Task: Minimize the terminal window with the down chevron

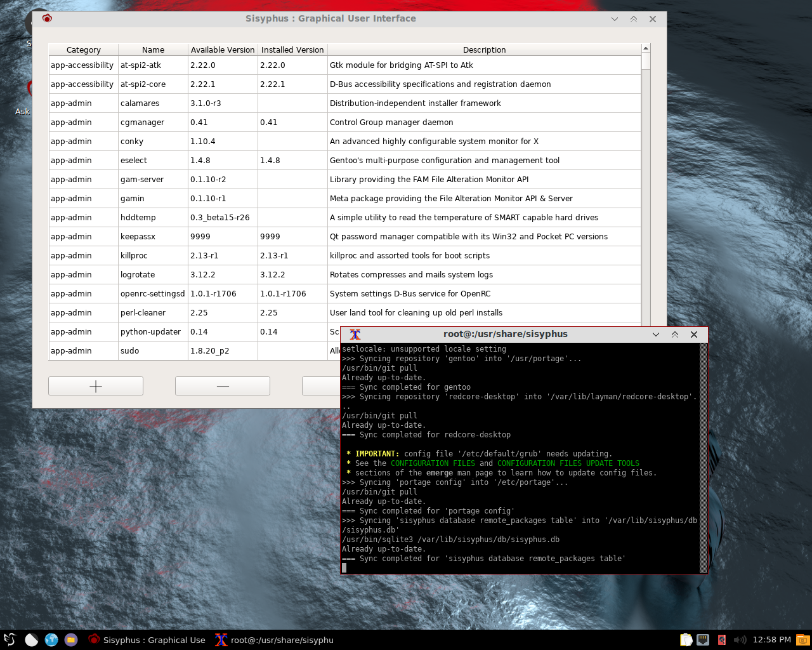Action: pos(656,335)
